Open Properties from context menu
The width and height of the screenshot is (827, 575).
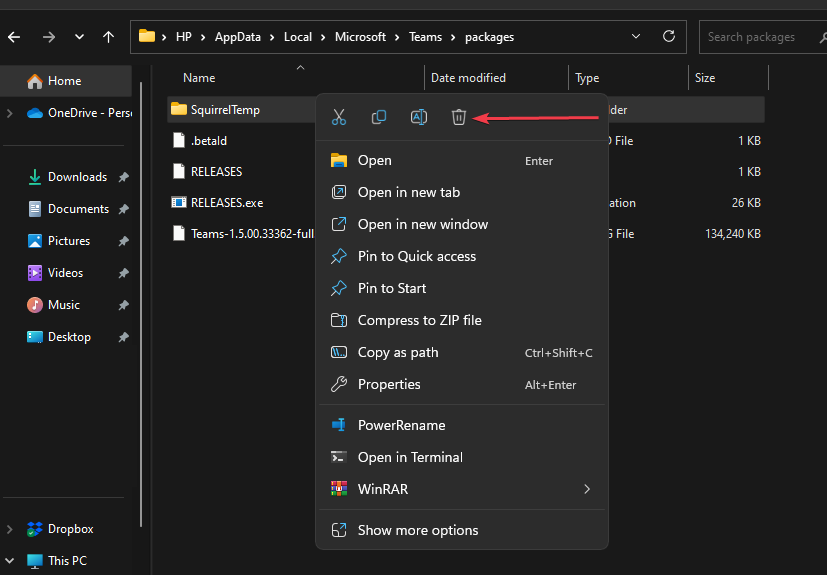(461, 384)
